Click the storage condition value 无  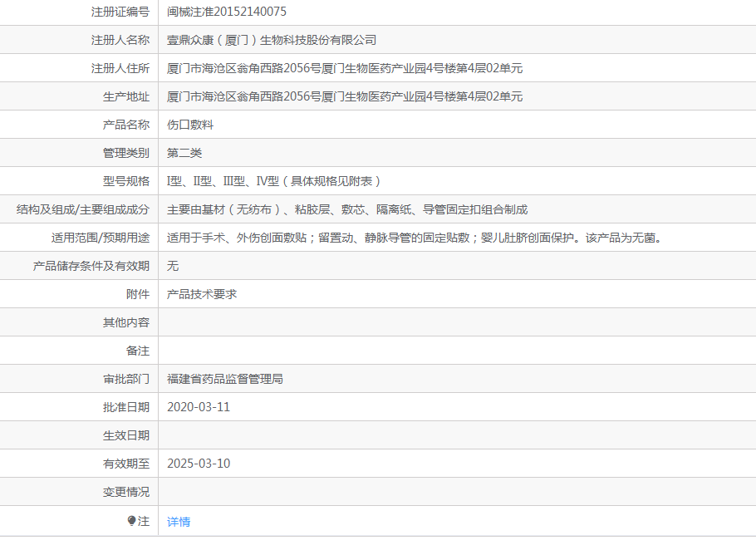pyautogui.click(x=173, y=266)
